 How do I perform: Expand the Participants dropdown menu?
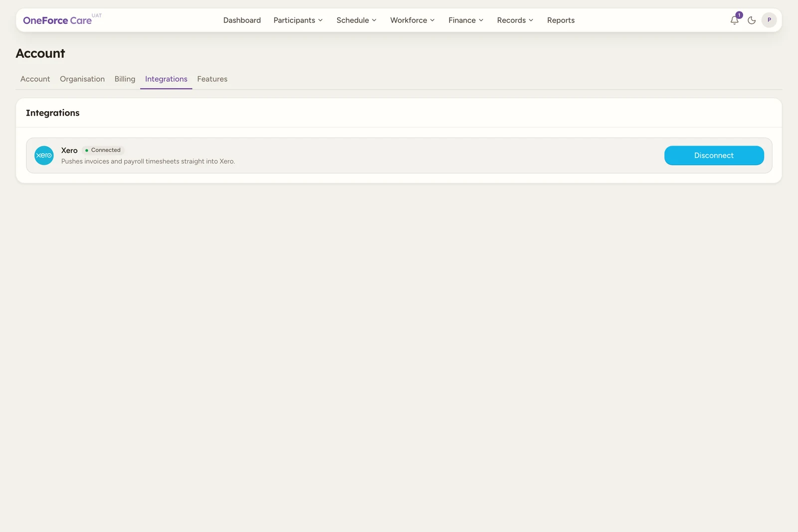pos(298,20)
